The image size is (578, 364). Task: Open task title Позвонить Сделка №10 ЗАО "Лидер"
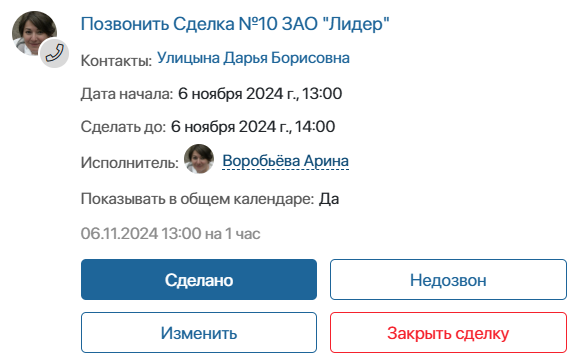(235, 24)
